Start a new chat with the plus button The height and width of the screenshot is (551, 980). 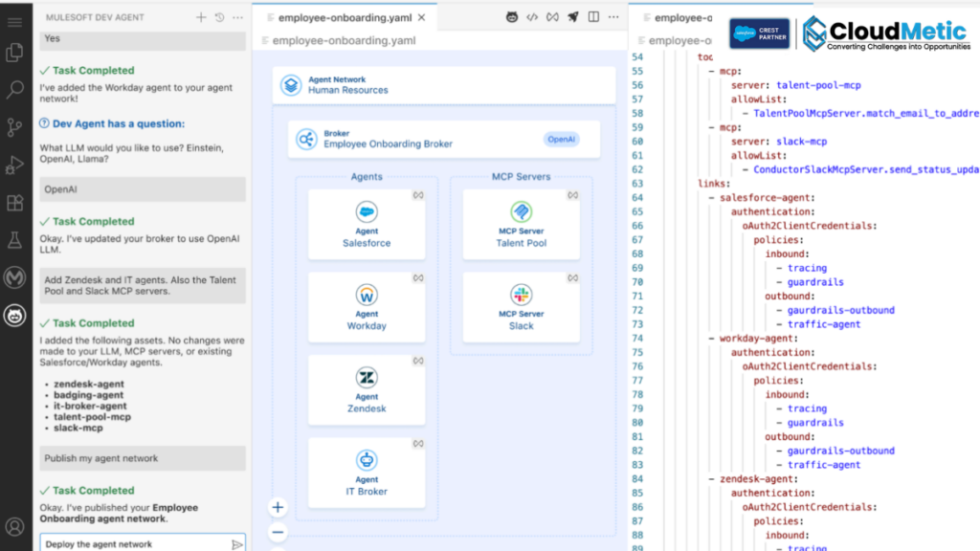(199, 16)
